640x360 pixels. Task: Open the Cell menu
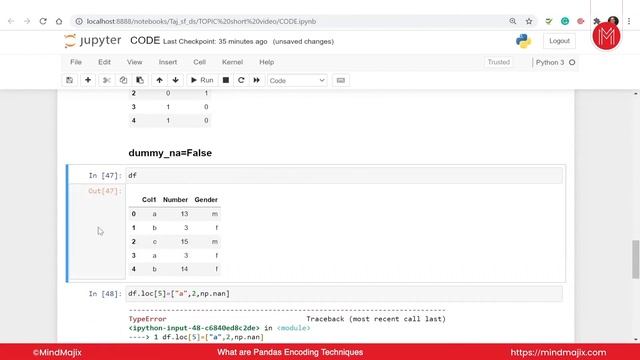click(x=199, y=62)
